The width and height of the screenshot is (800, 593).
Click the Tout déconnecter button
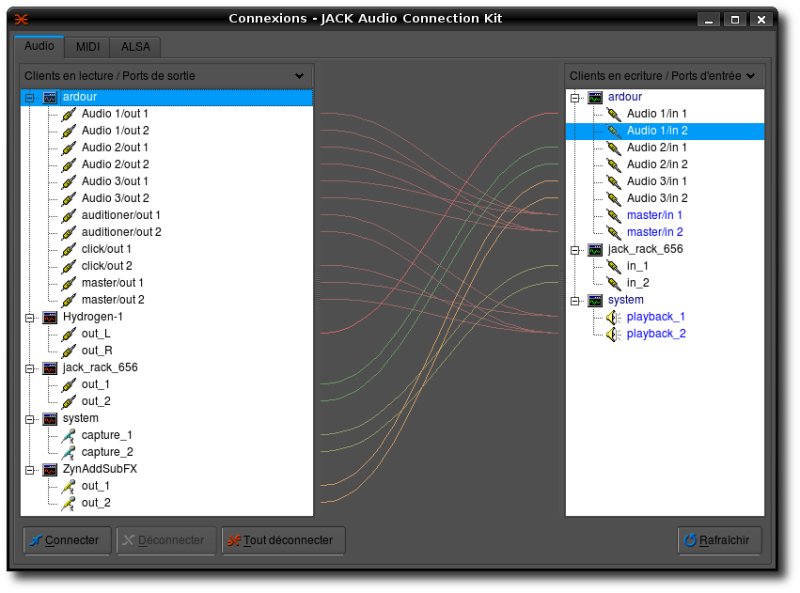tap(284, 540)
